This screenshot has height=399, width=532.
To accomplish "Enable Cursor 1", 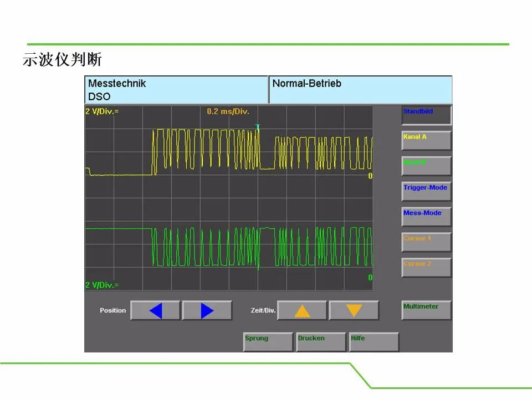I will tap(427, 242).
